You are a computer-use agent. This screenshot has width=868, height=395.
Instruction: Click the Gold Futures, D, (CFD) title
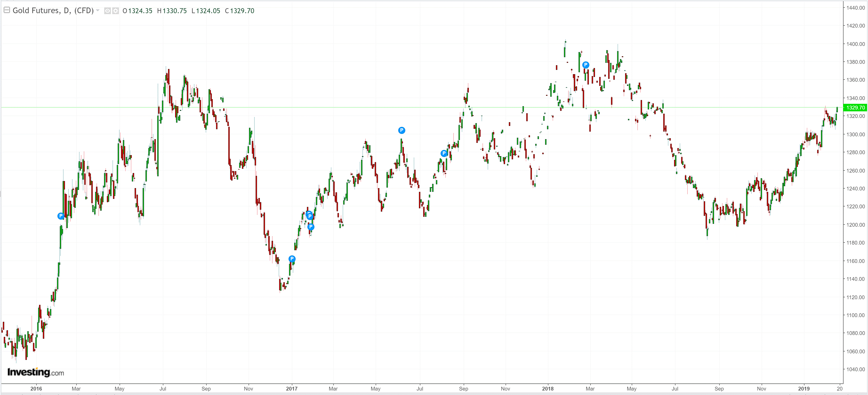(x=53, y=10)
